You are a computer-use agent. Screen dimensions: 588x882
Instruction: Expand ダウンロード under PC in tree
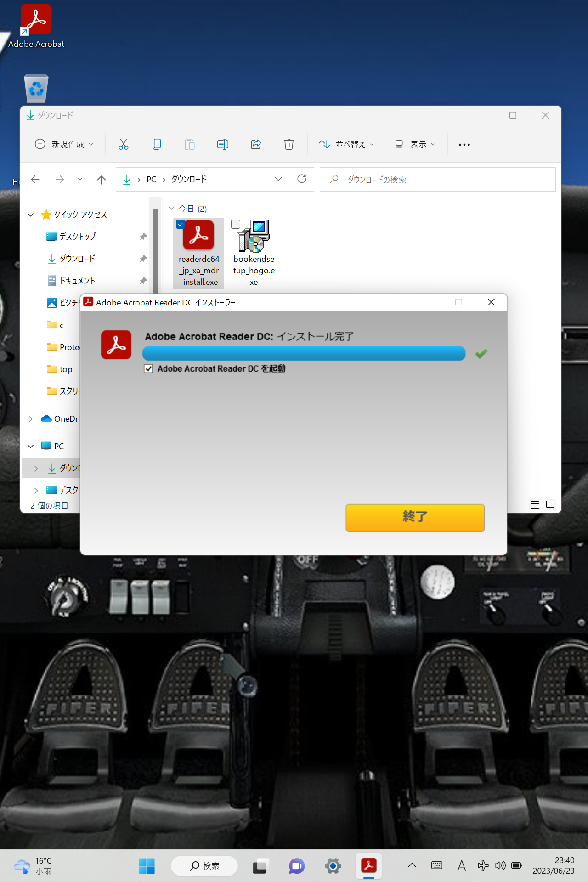point(36,468)
